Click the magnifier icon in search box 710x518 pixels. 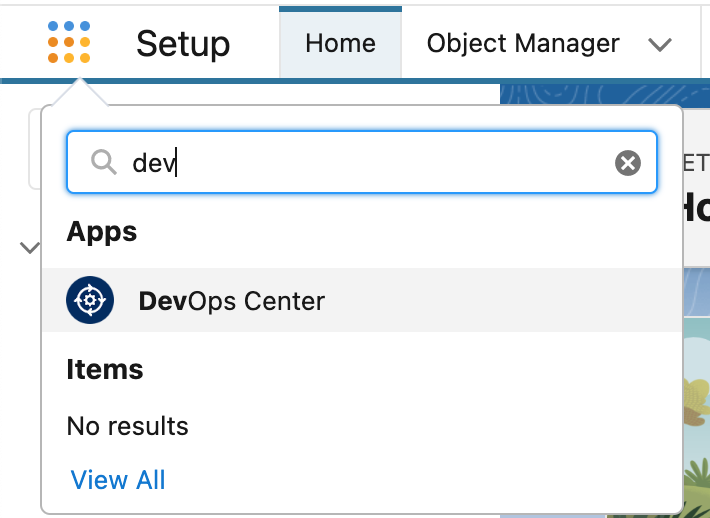coord(104,162)
